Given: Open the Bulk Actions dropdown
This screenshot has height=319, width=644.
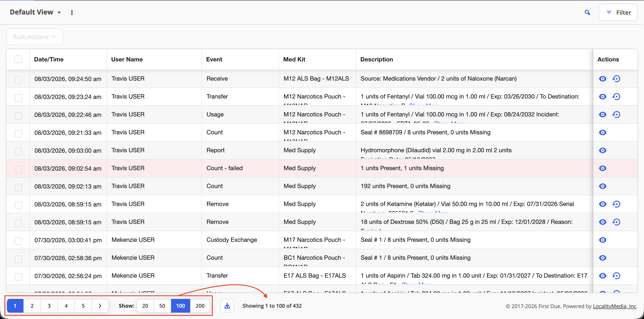Looking at the screenshot, I should 34,37.
